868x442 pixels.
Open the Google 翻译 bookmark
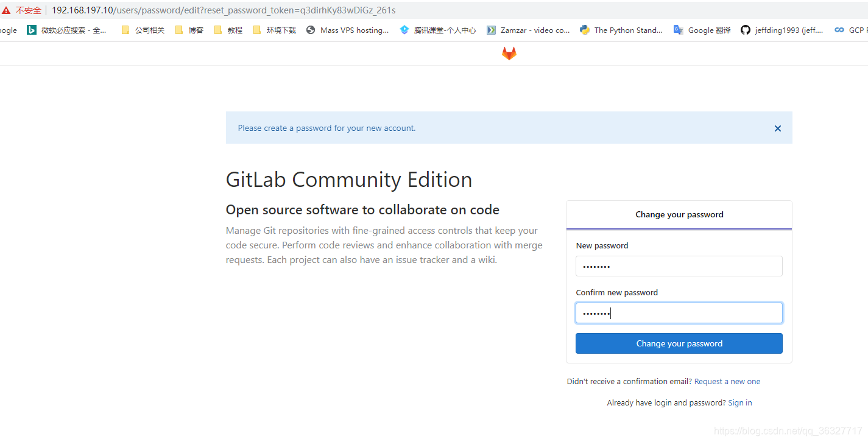click(702, 30)
